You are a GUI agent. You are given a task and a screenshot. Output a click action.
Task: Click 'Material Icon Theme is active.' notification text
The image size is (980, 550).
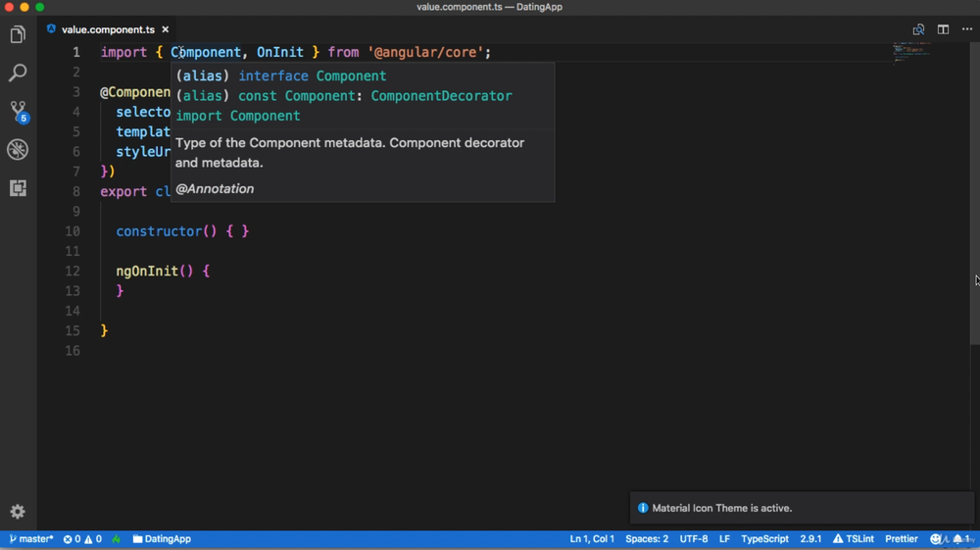722,508
